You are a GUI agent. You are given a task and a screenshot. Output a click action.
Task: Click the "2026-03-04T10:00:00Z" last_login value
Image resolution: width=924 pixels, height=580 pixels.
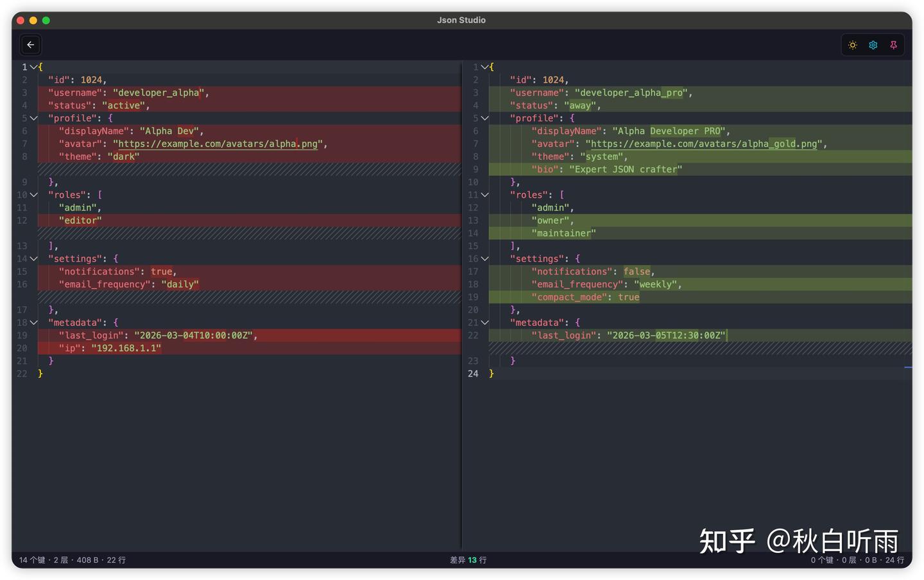(x=194, y=336)
